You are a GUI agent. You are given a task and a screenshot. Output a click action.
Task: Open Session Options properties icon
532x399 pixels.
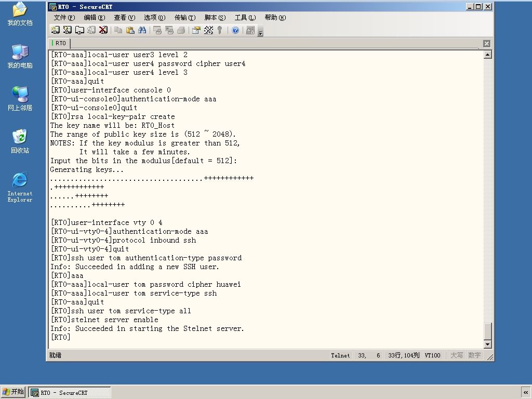[196, 30]
